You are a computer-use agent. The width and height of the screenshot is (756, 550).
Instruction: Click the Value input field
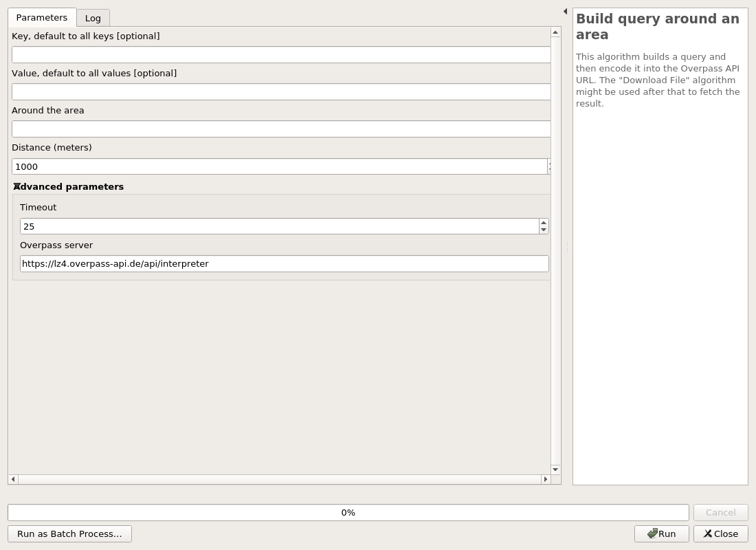[280, 91]
